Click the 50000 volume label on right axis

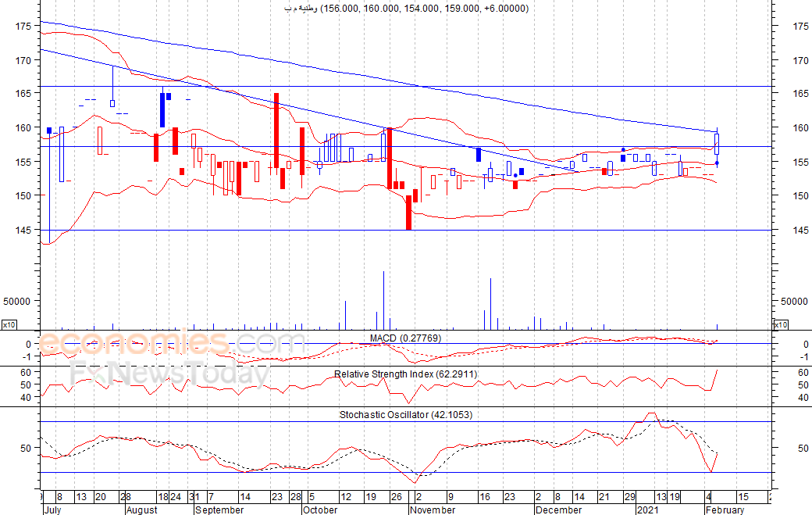point(794,301)
